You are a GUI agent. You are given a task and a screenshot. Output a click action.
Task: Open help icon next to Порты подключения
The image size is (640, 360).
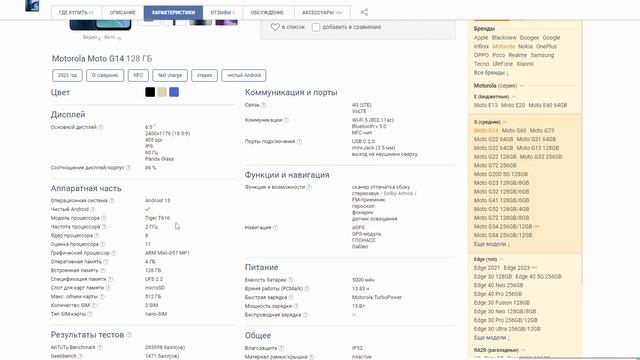(x=299, y=142)
